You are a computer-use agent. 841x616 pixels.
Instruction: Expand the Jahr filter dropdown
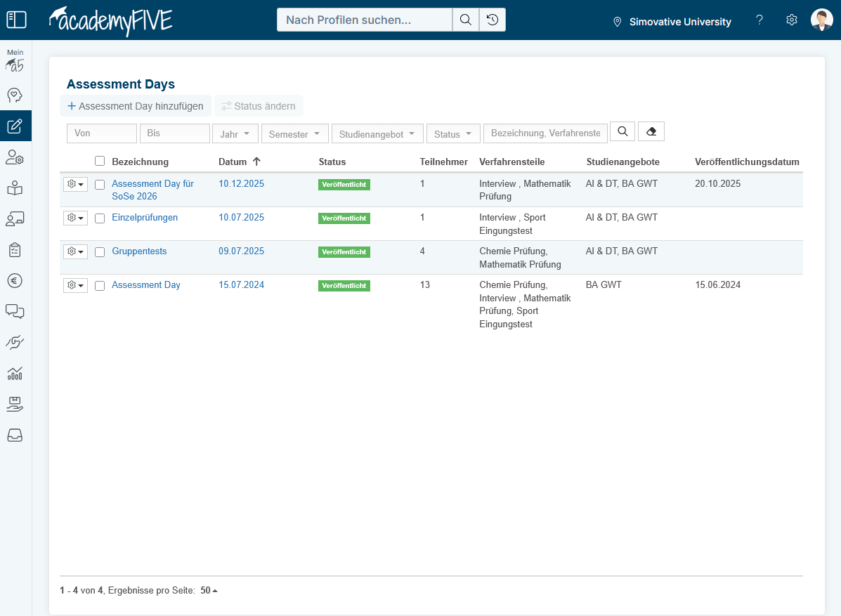[x=235, y=134]
